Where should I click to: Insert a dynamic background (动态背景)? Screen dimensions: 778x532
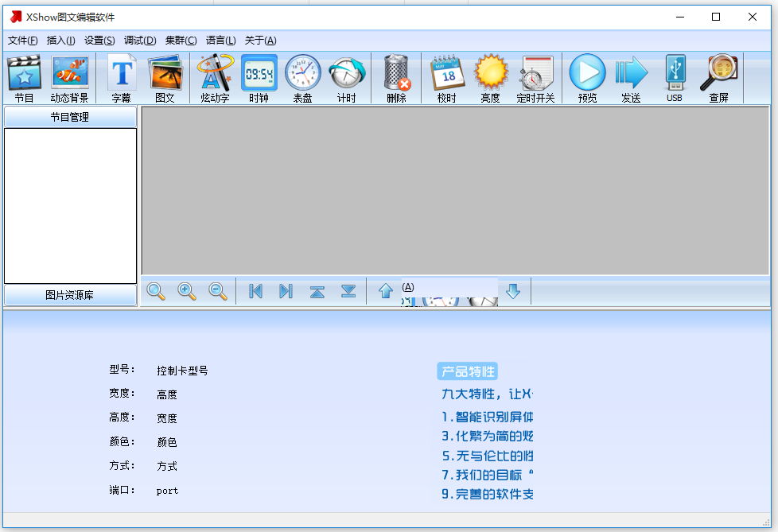69,76
